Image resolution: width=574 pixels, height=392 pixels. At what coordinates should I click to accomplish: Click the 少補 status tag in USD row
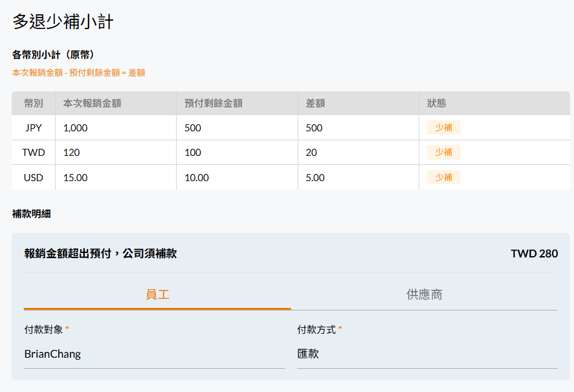pos(444,177)
